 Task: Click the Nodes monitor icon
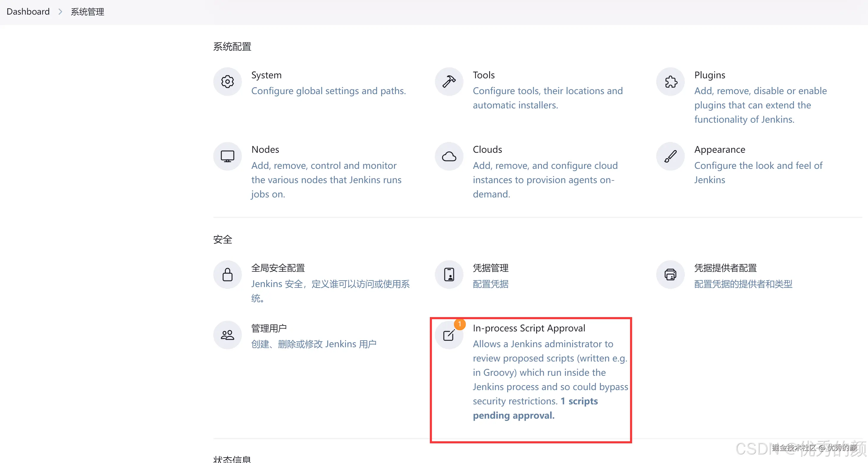tap(228, 156)
